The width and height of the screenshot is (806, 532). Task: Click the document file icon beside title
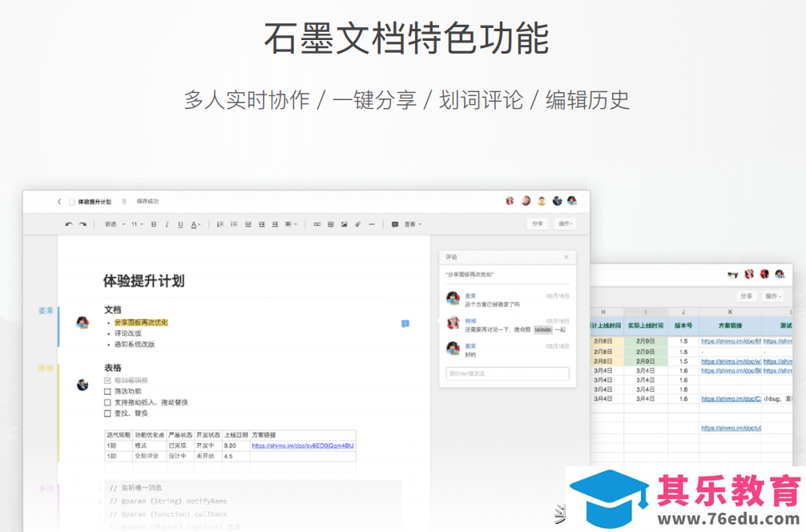coord(72,202)
